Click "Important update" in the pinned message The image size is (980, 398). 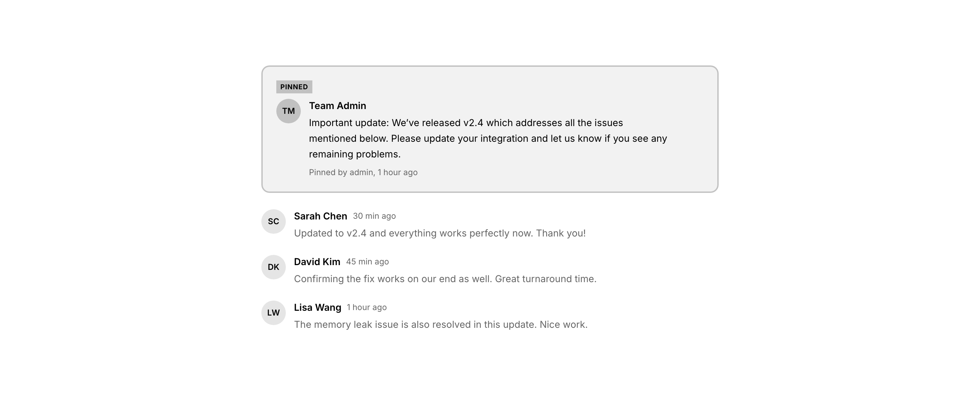[x=348, y=123]
